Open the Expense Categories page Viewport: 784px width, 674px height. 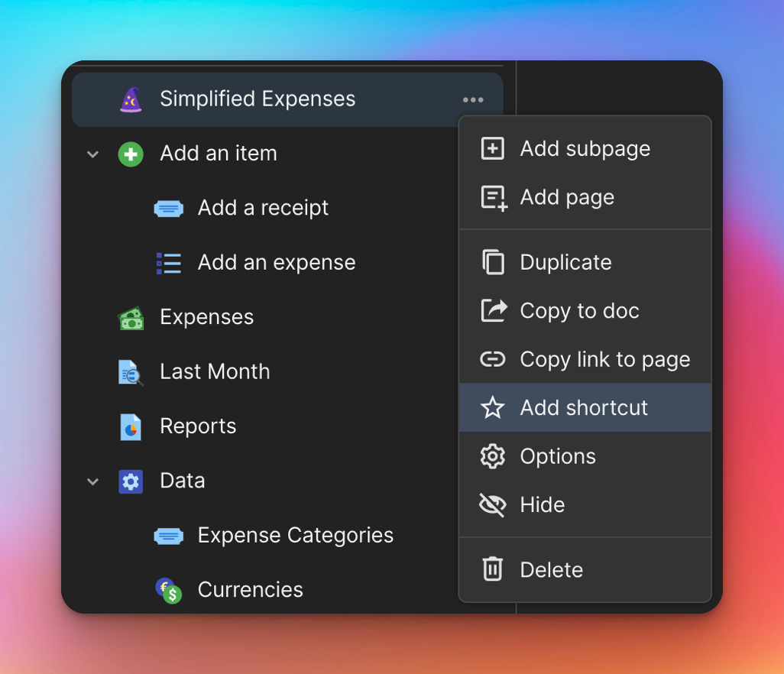tap(295, 536)
